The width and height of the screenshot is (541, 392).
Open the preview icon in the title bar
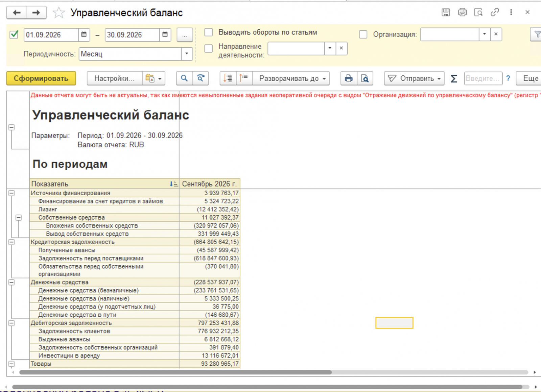pyautogui.click(x=478, y=13)
